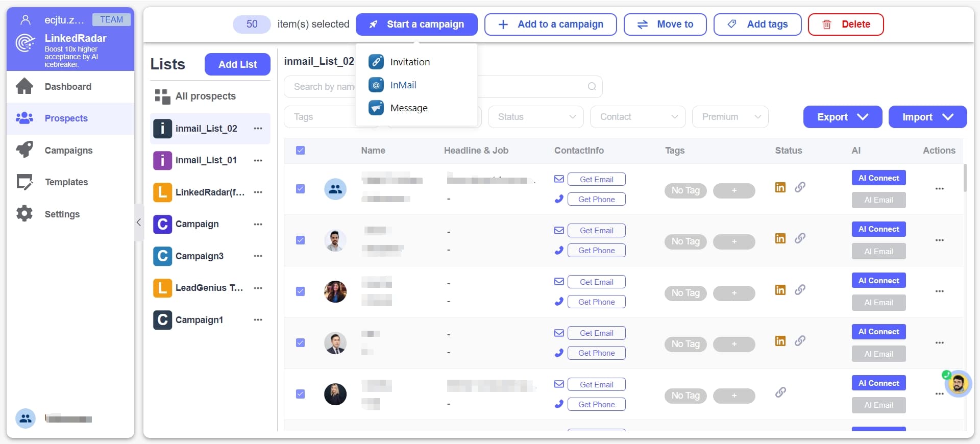
Task: Click Start a campaign dropdown button
Action: (x=416, y=24)
